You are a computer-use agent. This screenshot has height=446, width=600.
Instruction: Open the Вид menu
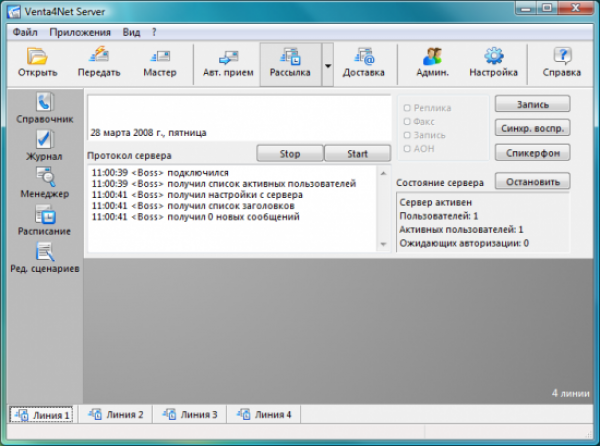coord(131,32)
